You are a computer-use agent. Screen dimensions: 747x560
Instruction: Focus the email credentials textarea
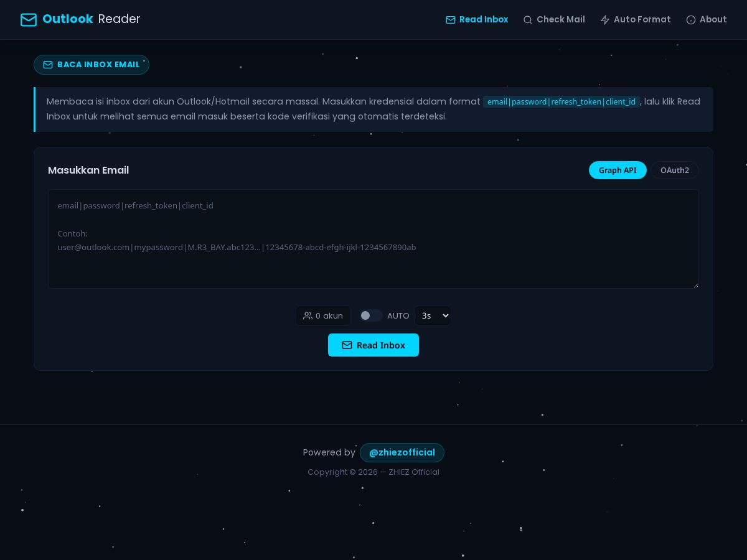(374, 239)
